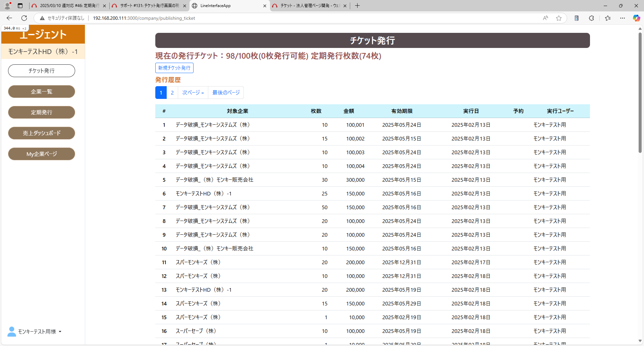Click the 実行ユーザー column header
The image size is (644, 346).
(560, 111)
